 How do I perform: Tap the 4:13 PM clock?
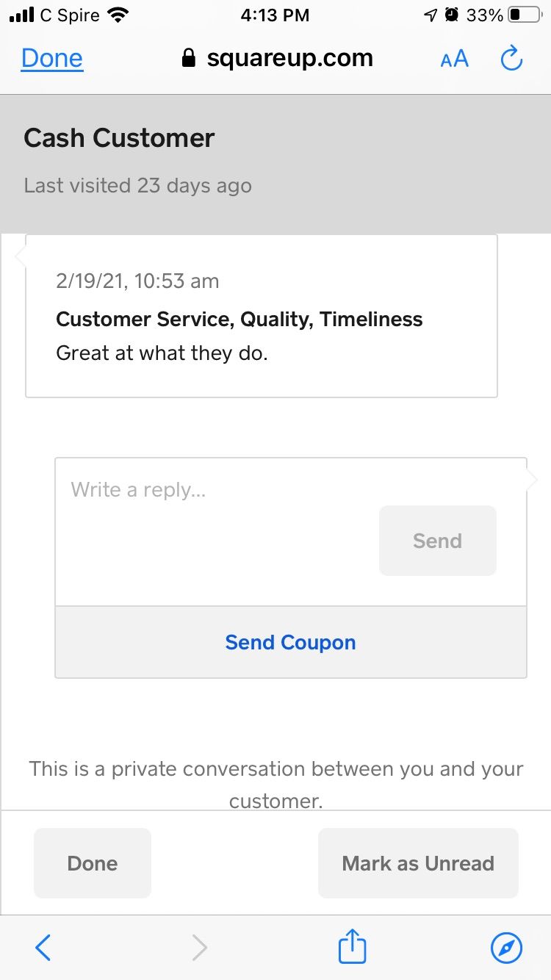tap(275, 15)
